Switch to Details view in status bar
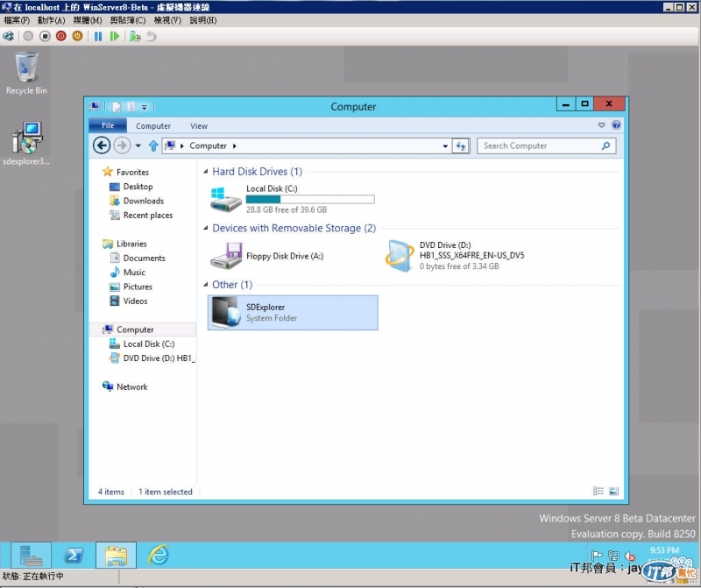Viewport: 701px width, 588px height. coord(598,491)
